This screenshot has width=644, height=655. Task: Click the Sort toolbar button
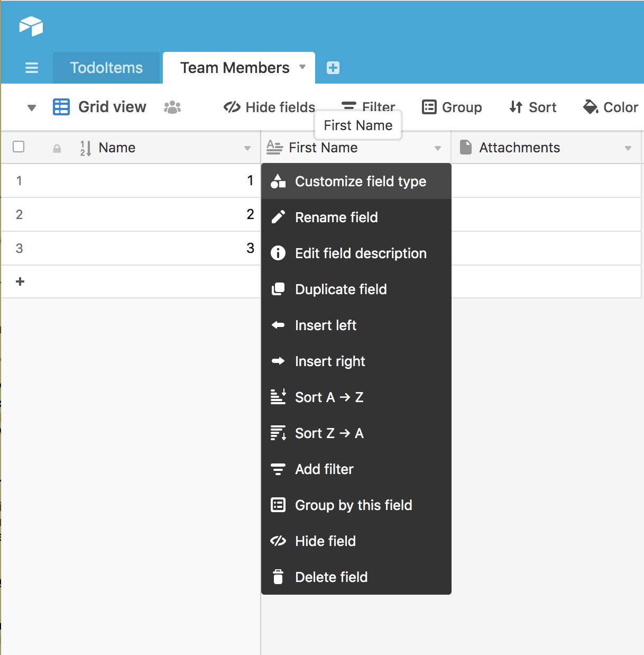pos(533,107)
